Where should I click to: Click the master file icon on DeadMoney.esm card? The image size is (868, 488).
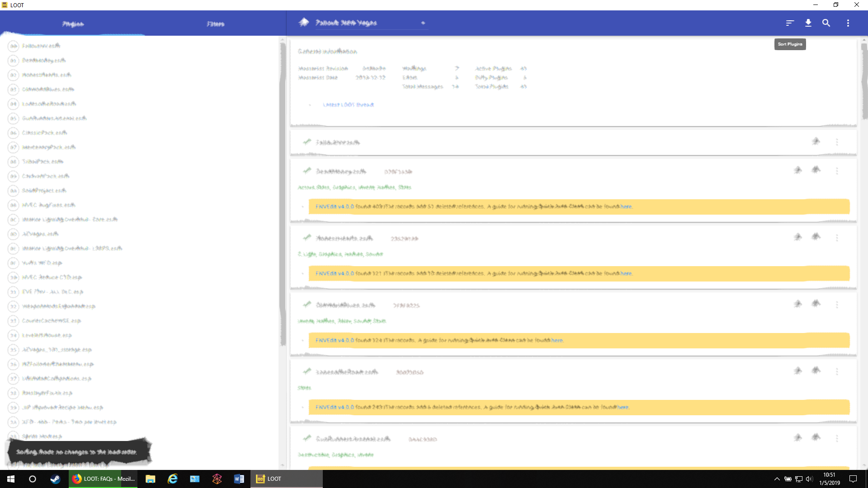click(798, 170)
